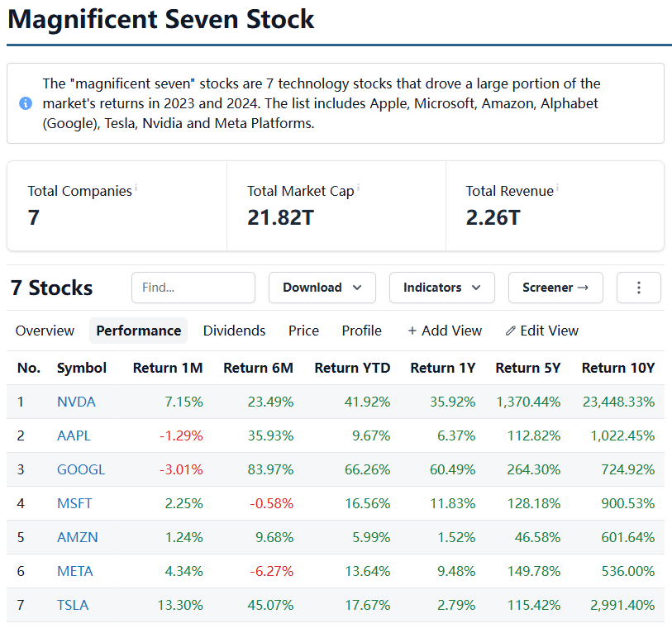Viewport: 672px width, 633px height.
Task: Click info icon beside Total Market Cap
Action: 359,188
